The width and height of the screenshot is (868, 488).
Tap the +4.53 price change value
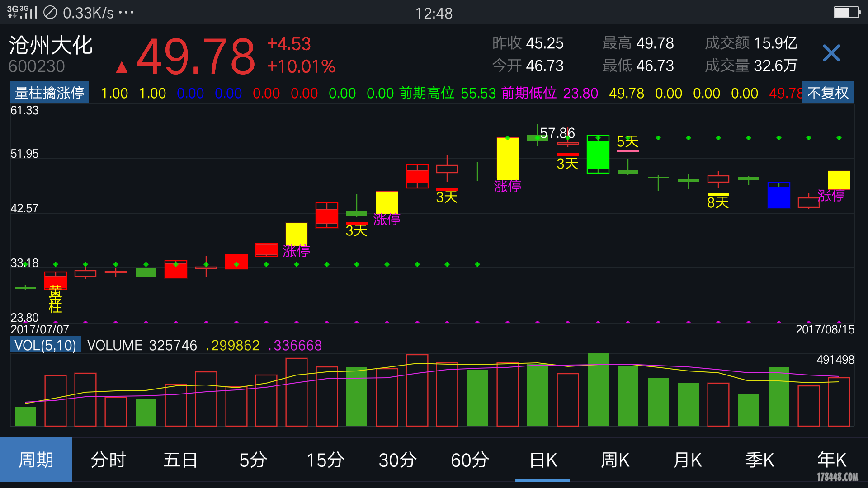click(x=289, y=44)
